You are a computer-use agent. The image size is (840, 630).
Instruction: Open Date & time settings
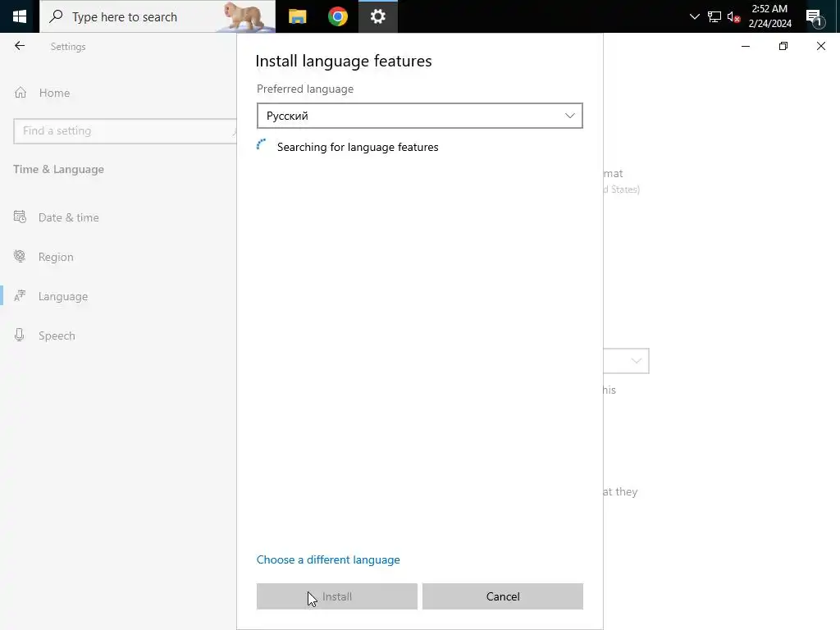click(69, 217)
